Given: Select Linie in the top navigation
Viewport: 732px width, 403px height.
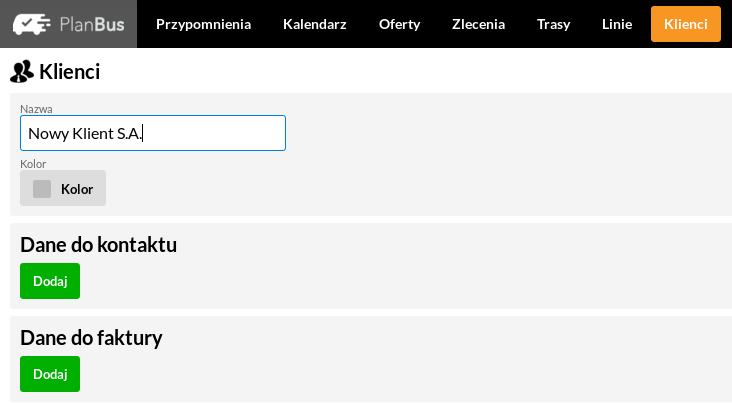Looking at the screenshot, I should pyautogui.click(x=617, y=24).
